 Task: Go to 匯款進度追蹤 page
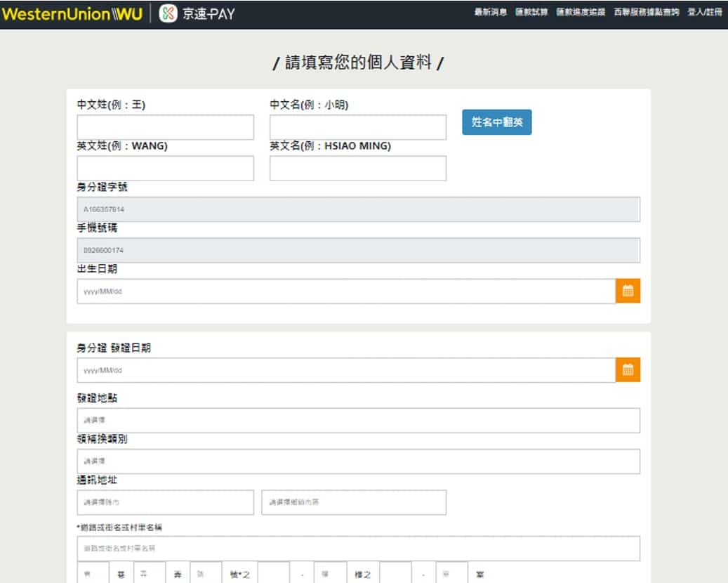[581, 13]
